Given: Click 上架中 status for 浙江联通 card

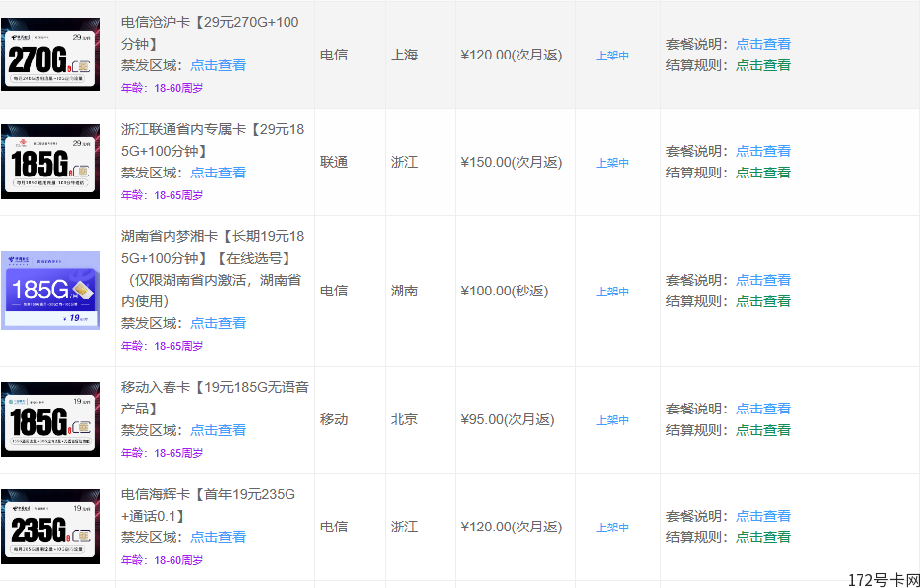Looking at the screenshot, I should (612, 163).
